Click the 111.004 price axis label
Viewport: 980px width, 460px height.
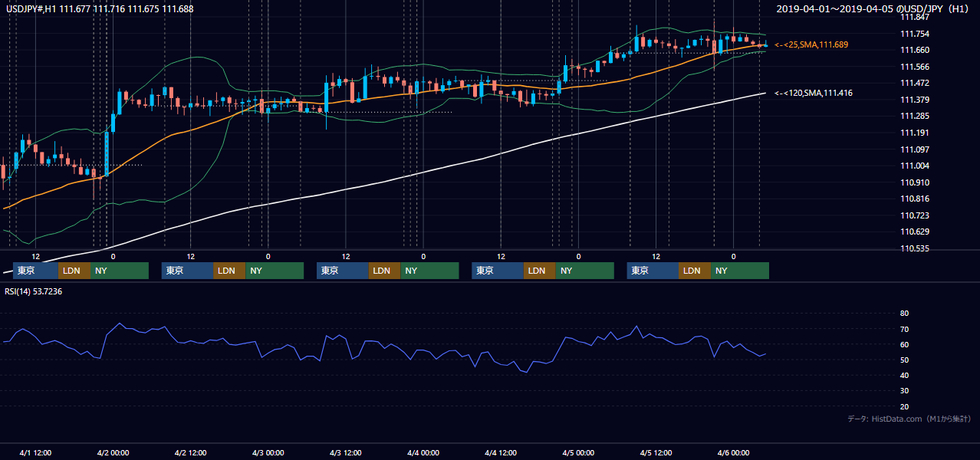[914, 166]
